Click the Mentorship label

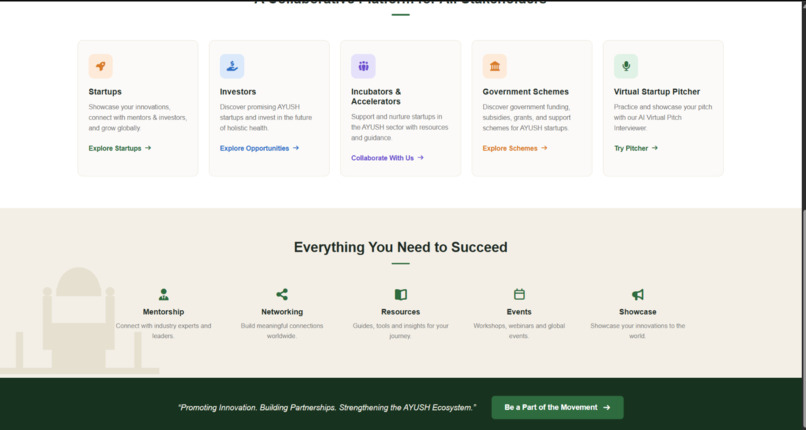coord(163,312)
